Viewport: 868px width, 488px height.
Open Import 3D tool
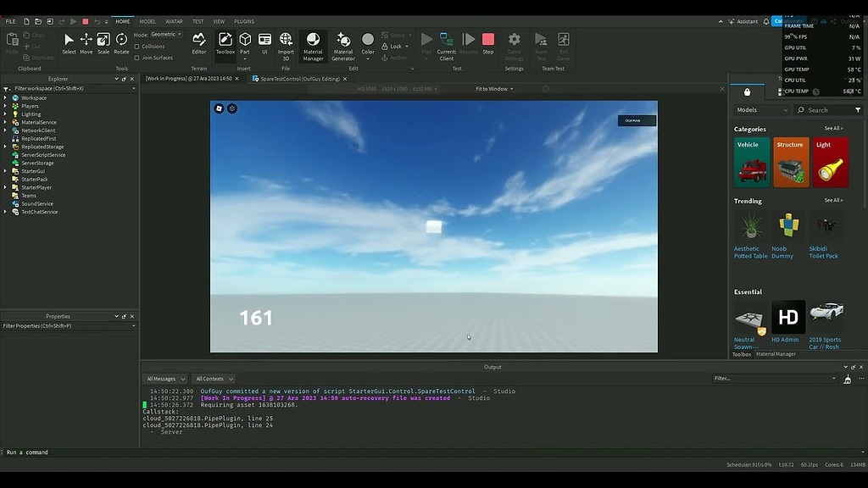coord(286,47)
